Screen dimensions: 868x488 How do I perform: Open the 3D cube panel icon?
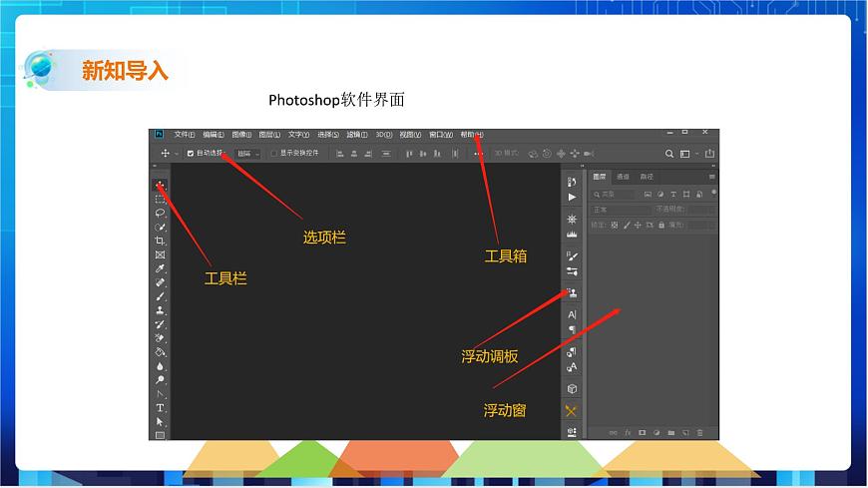click(x=572, y=389)
